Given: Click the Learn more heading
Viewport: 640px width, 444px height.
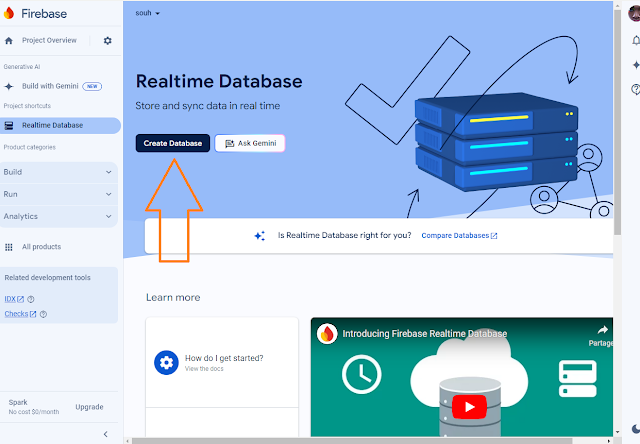Looking at the screenshot, I should click(173, 297).
